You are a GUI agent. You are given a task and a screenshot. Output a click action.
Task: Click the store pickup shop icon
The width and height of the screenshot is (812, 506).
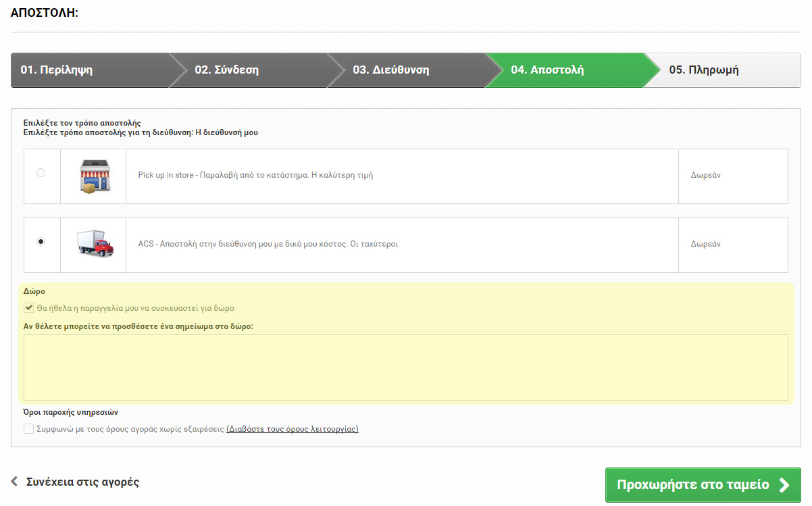tap(94, 176)
